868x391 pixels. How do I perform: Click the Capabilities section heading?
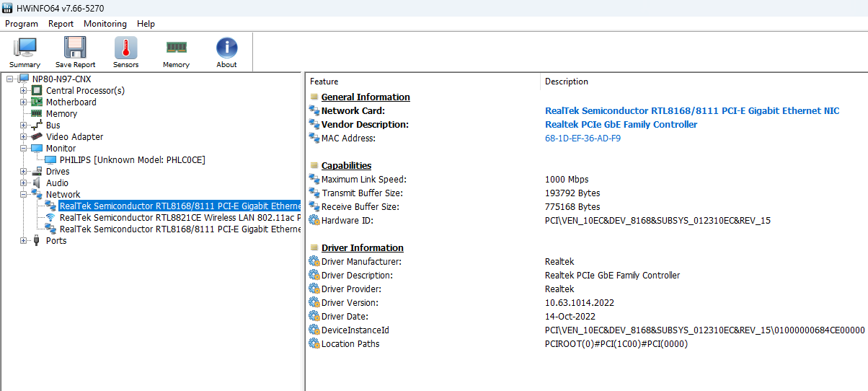coord(346,165)
